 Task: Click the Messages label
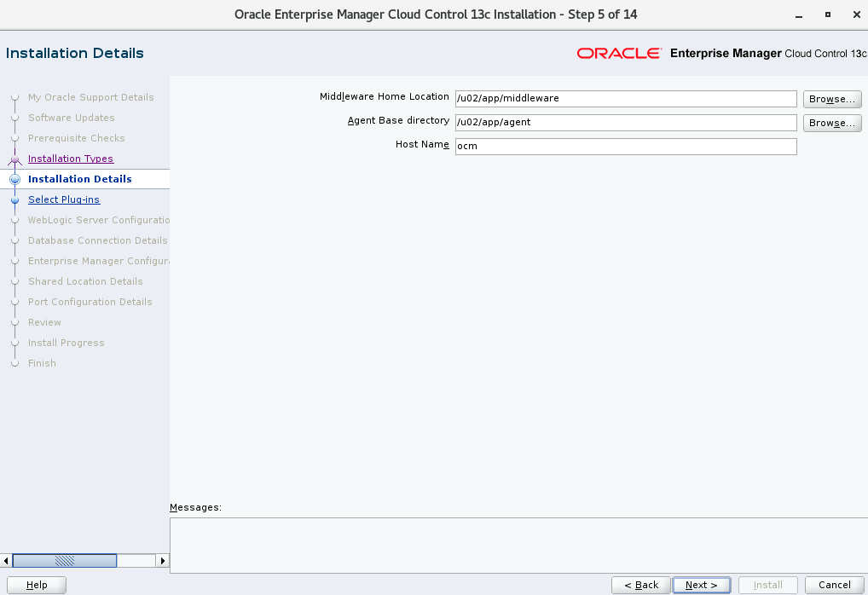195,507
